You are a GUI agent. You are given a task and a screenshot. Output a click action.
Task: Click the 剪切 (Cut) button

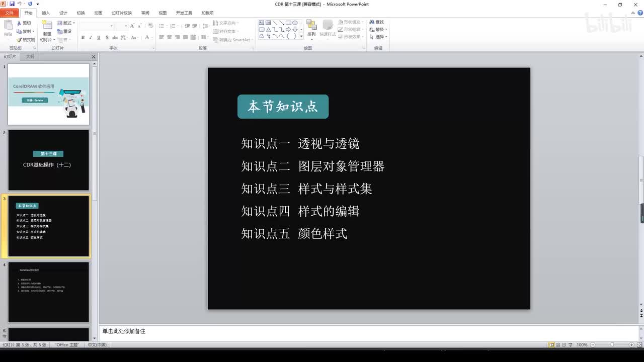pyautogui.click(x=24, y=23)
